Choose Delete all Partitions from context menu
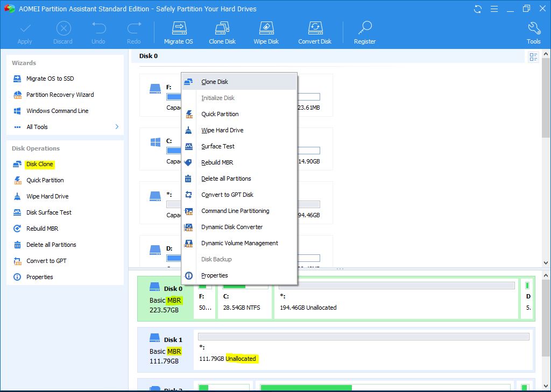This screenshot has width=551, height=392. coord(226,179)
